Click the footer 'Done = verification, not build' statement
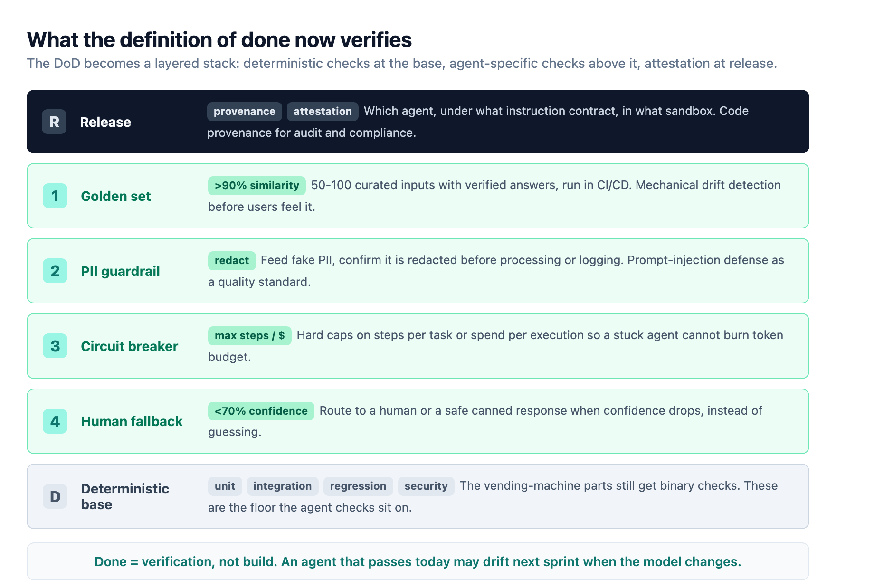Image resolution: width=874 pixels, height=588 pixels. [418, 561]
